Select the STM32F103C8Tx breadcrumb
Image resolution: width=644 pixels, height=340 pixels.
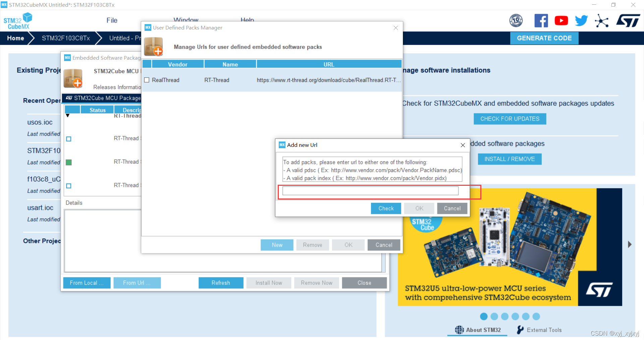pyautogui.click(x=66, y=38)
